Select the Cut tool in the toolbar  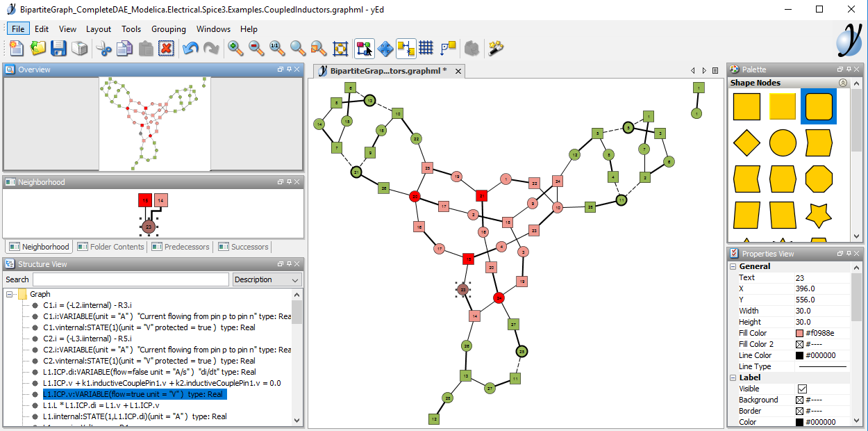click(x=104, y=49)
